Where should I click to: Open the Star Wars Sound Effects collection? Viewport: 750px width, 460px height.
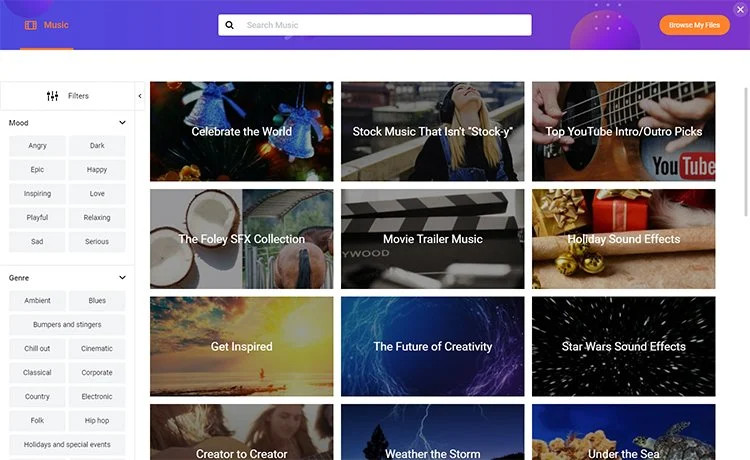point(624,347)
